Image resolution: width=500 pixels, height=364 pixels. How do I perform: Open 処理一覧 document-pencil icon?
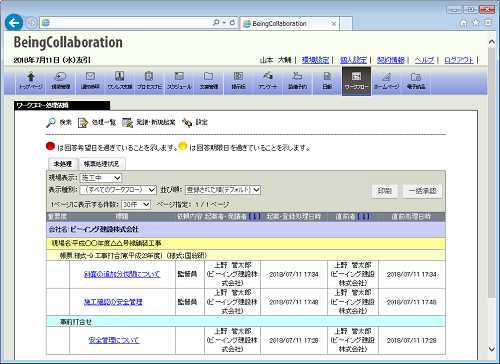pos(82,123)
